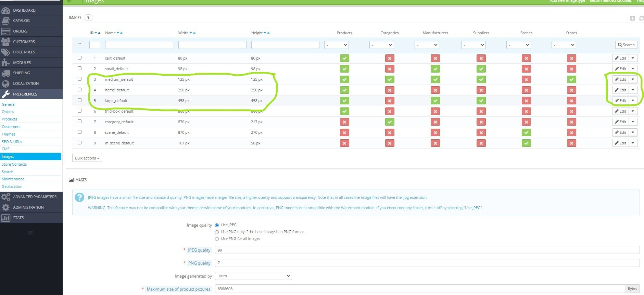Viewport: 644px width, 295px height.
Task: Open the Themes preferences submenu item
Action: (9, 134)
